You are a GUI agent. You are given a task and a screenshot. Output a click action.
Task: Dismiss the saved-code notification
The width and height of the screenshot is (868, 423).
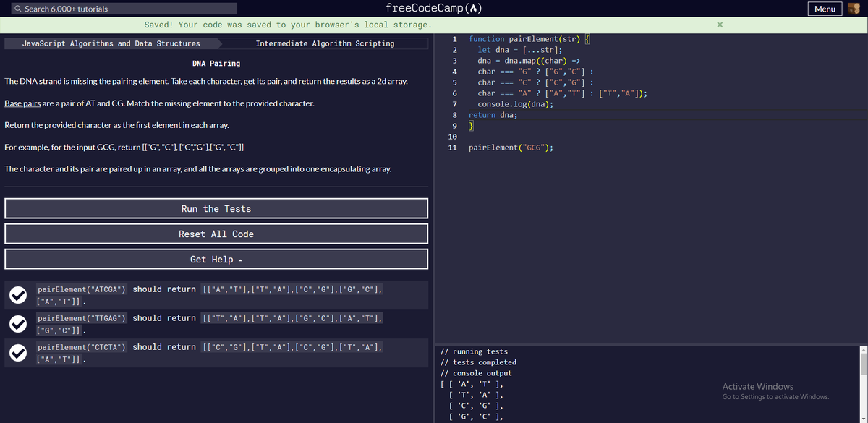(x=719, y=25)
